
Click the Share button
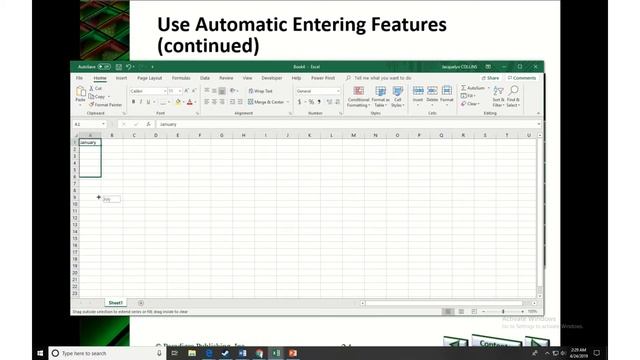coord(490,78)
